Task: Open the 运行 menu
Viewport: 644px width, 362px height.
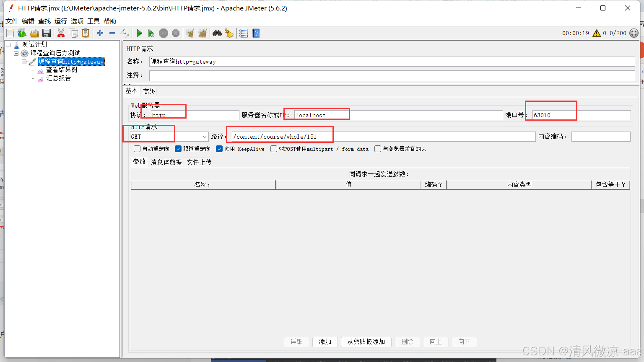Action: pos(61,21)
